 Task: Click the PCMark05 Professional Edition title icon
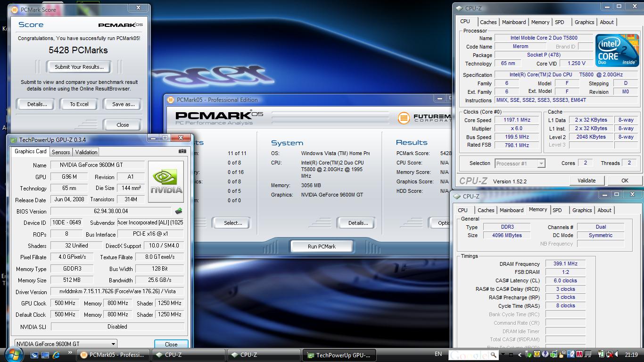coord(171,100)
